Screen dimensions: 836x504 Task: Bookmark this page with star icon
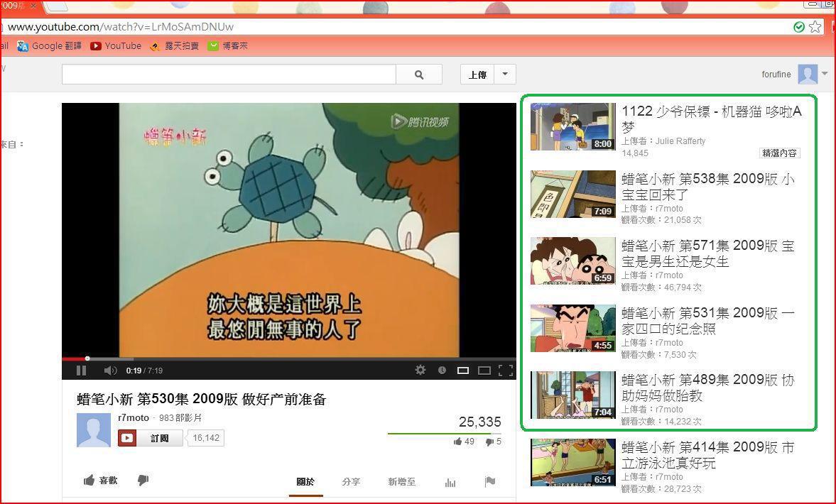click(x=815, y=27)
